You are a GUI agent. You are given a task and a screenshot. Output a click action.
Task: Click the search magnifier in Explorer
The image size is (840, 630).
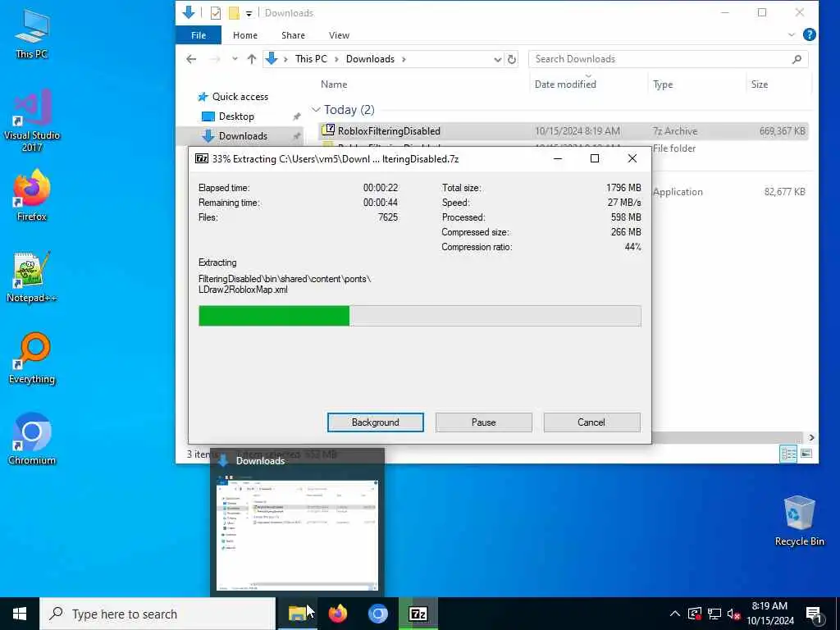pos(797,59)
